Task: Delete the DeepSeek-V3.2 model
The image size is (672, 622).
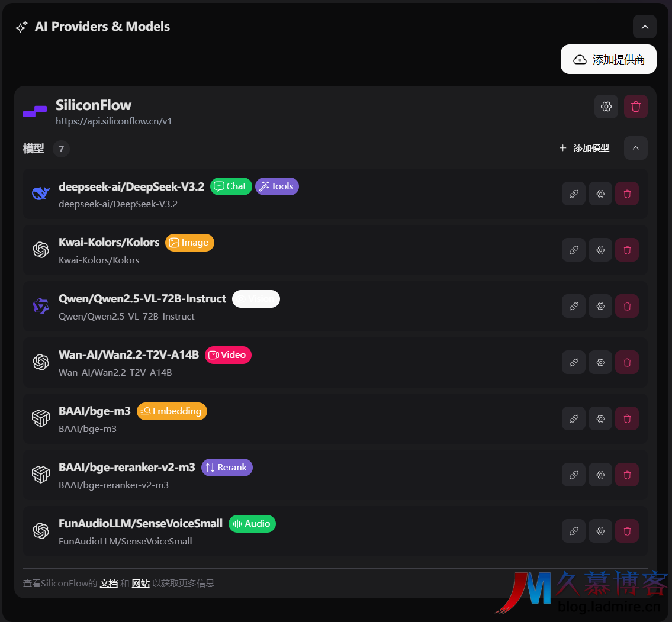Action: 626,194
